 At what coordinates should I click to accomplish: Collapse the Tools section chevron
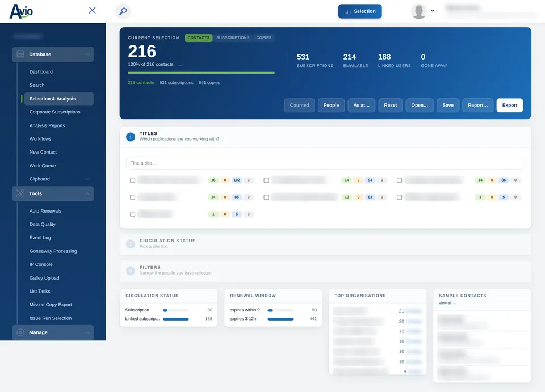[x=87, y=194]
